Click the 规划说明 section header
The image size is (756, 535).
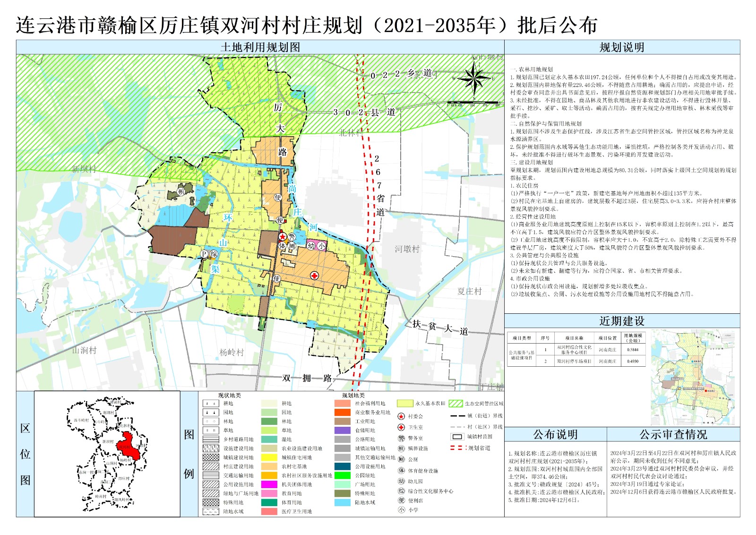[622, 47]
